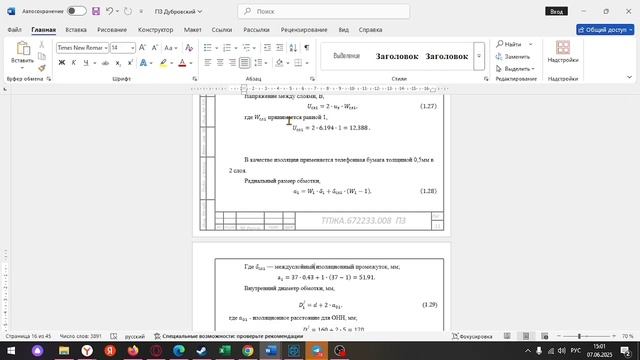Switch to the Рисование ribbon tab

[112, 30]
